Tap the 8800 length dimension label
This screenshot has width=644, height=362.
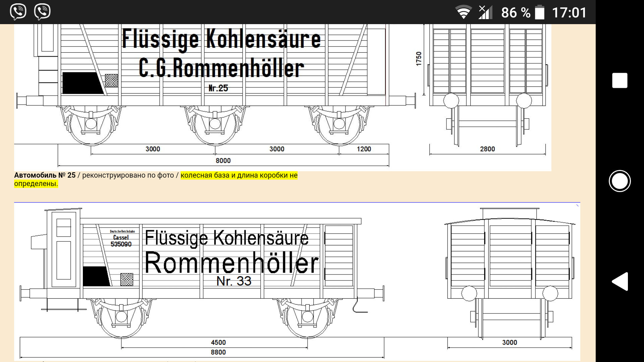[218, 352]
